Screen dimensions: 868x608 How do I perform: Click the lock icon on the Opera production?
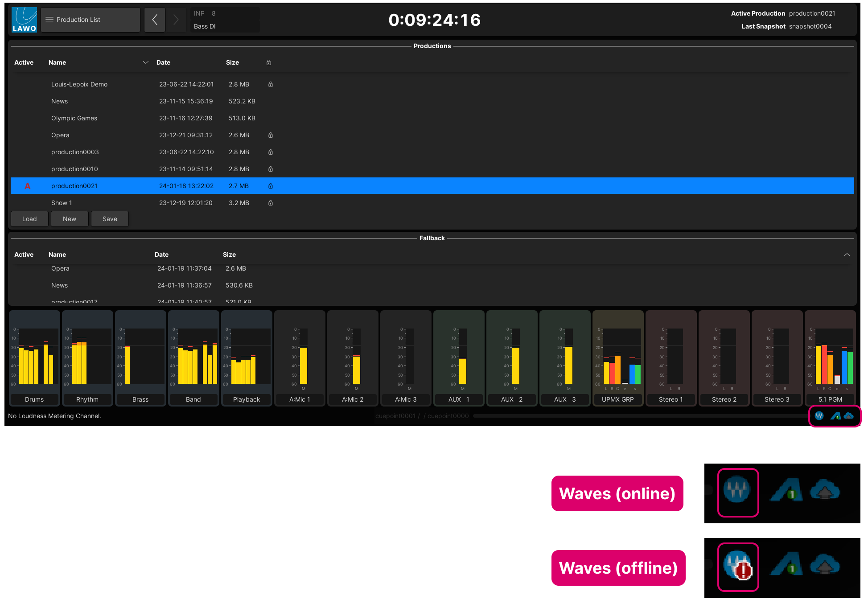(271, 135)
